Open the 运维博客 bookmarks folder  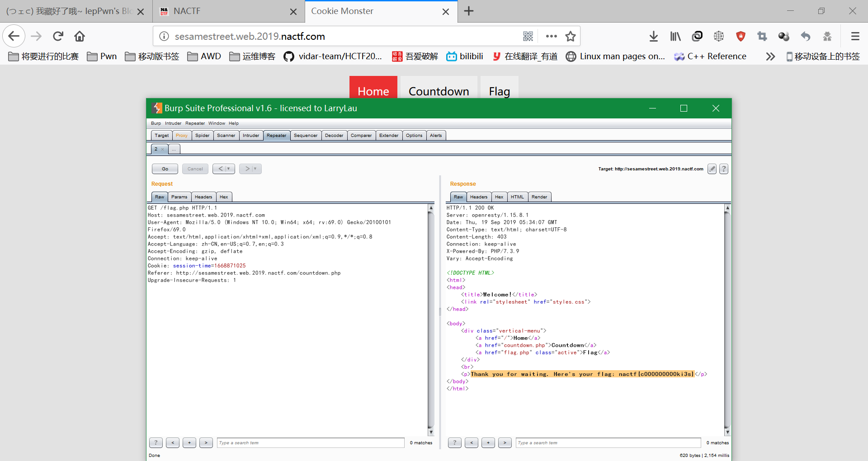pyautogui.click(x=252, y=56)
